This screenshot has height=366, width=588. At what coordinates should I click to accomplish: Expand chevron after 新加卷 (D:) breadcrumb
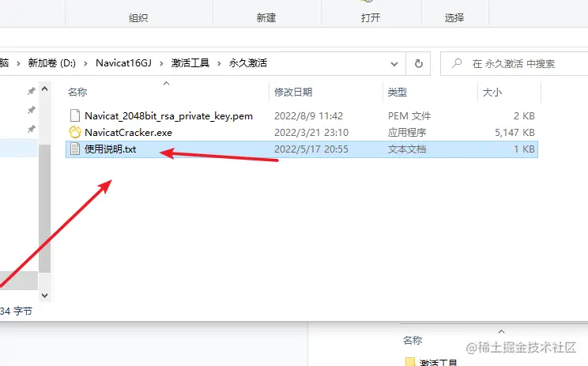click(x=86, y=64)
